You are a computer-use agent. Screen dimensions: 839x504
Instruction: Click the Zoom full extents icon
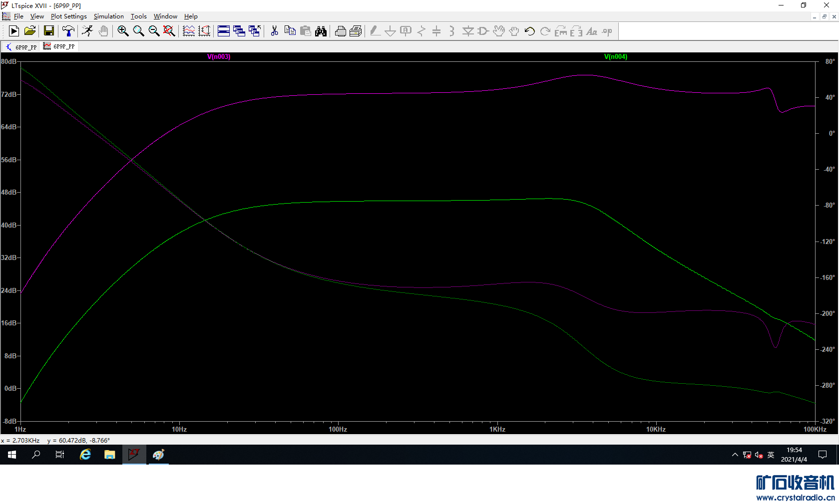pyautogui.click(x=169, y=31)
